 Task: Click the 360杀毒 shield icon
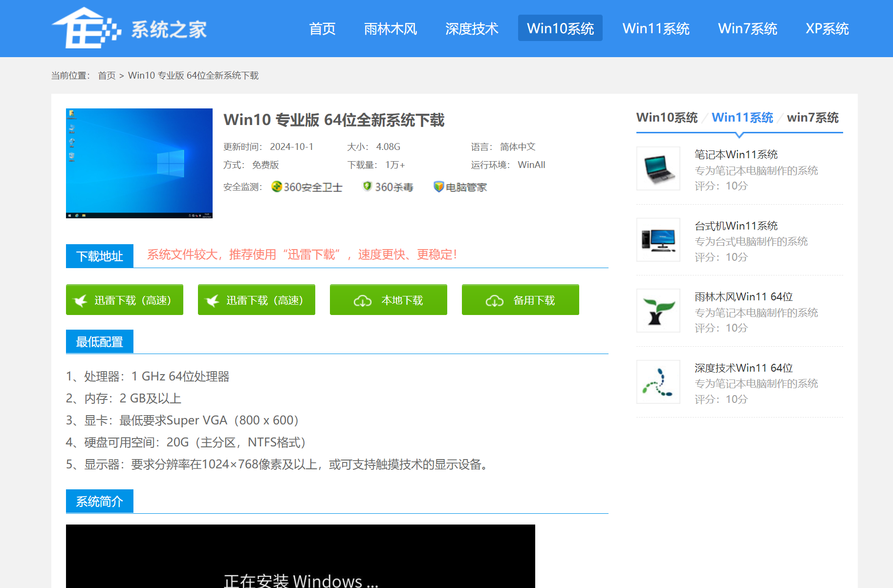coord(367,186)
